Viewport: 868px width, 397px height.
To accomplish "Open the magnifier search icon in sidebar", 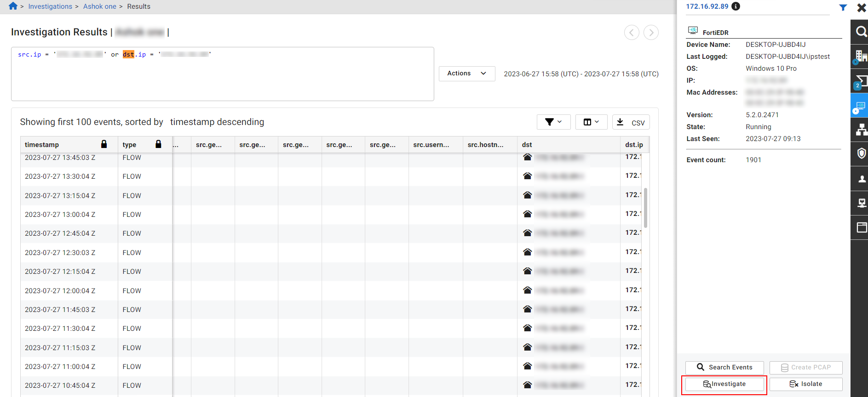I will tap(860, 31).
